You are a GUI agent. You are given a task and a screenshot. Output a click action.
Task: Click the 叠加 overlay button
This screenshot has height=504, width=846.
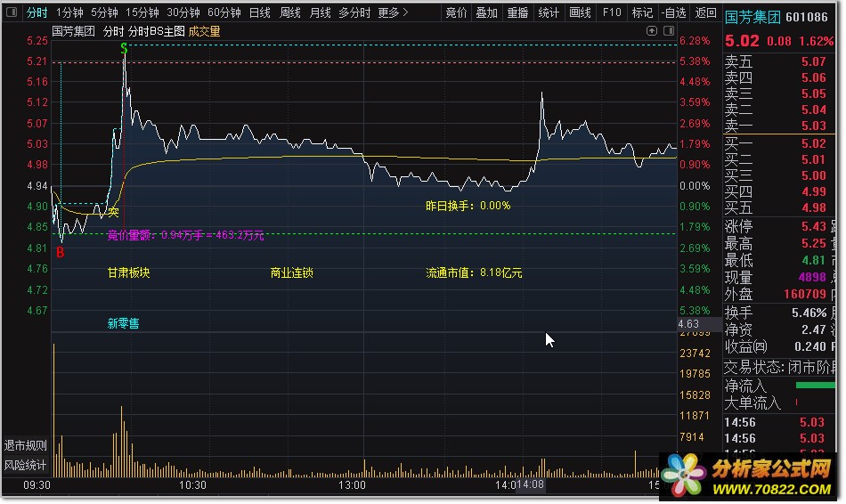[x=486, y=12]
